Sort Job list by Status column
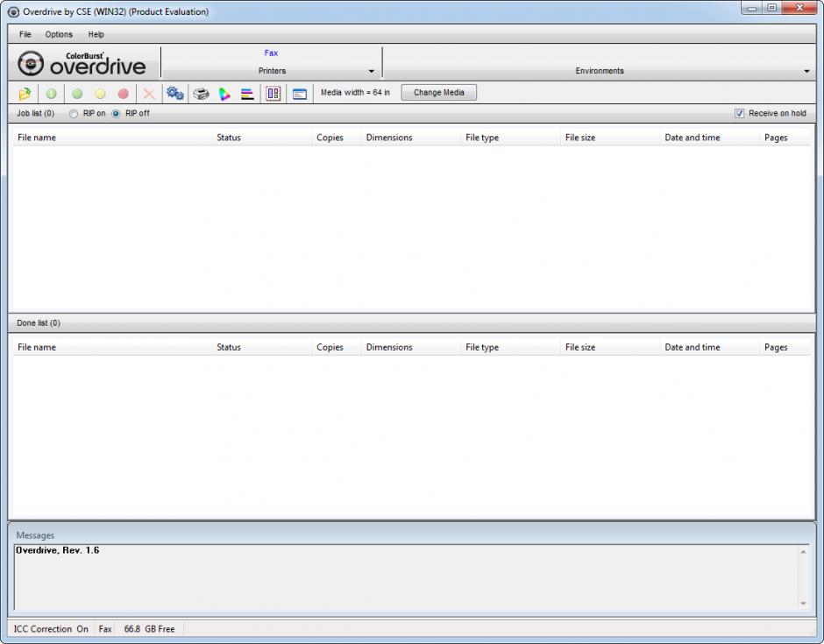The height and width of the screenshot is (644, 824). click(262, 138)
